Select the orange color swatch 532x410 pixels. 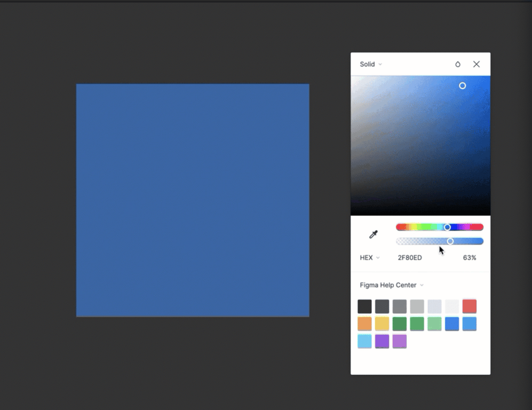(x=364, y=324)
